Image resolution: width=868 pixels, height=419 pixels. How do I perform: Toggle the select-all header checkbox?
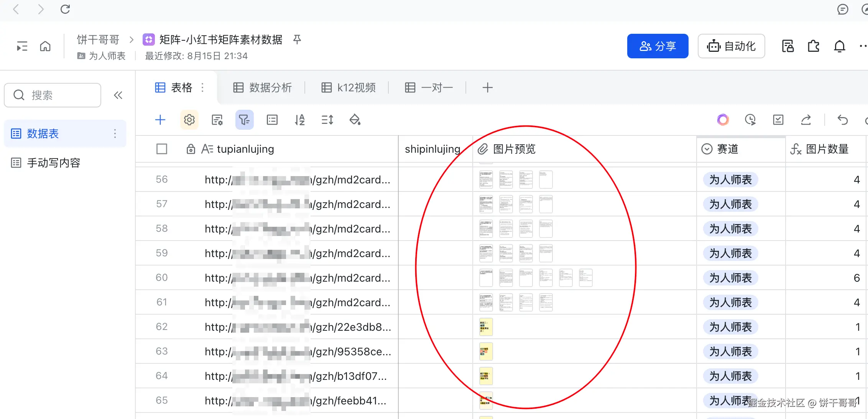(x=162, y=149)
